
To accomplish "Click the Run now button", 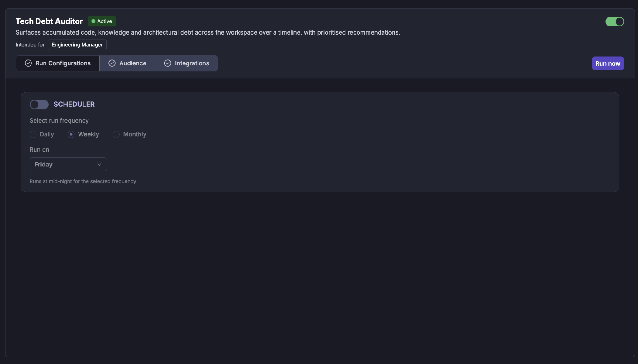I will (x=608, y=63).
